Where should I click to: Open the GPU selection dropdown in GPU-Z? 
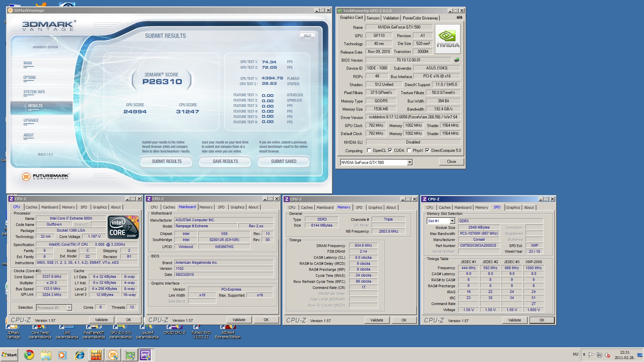(410, 163)
